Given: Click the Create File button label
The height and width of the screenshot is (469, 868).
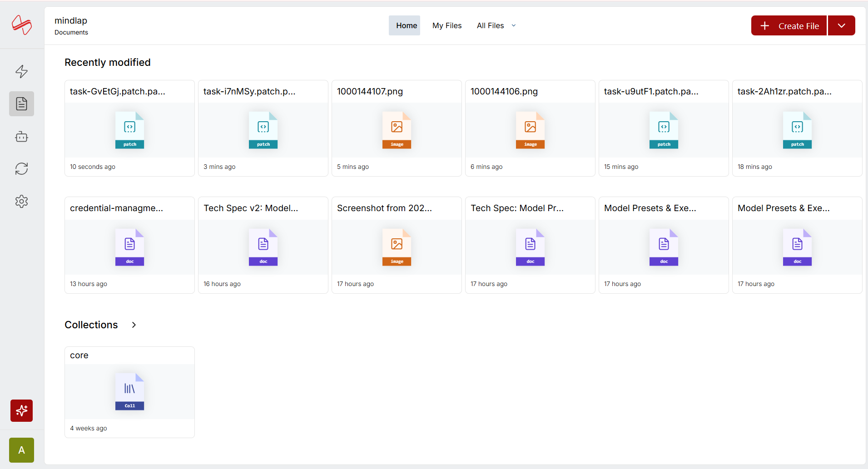Looking at the screenshot, I should point(799,26).
